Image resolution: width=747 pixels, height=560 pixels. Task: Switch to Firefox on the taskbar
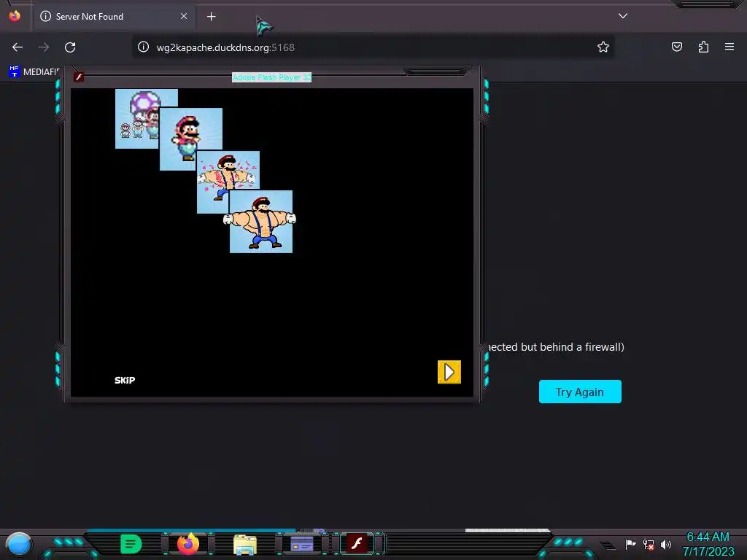(188, 543)
